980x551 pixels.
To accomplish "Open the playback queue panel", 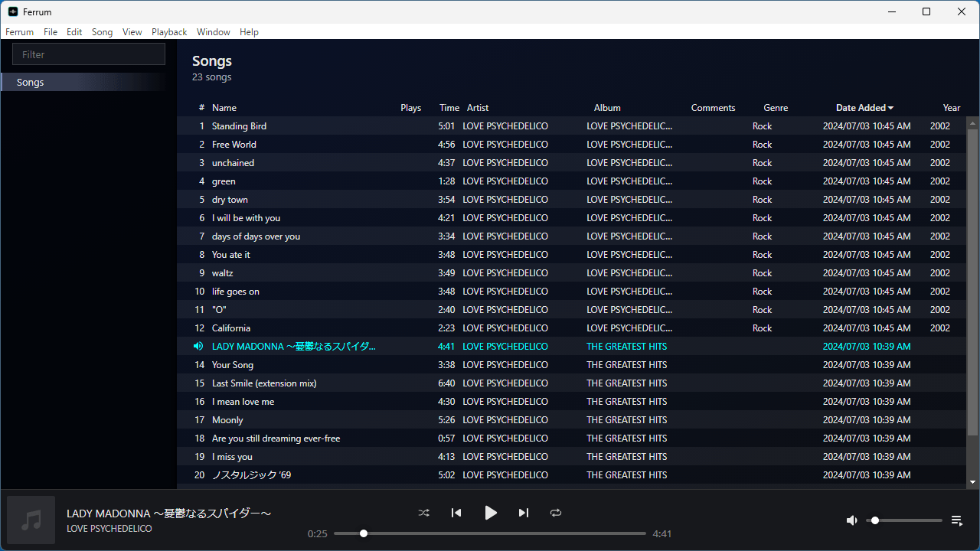I will tap(957, 520).
